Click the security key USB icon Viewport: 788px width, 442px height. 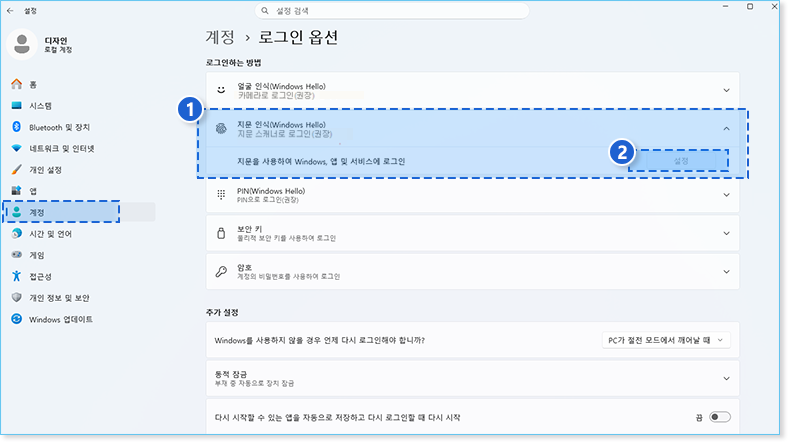pyautogui.click(x=221, y=233)
